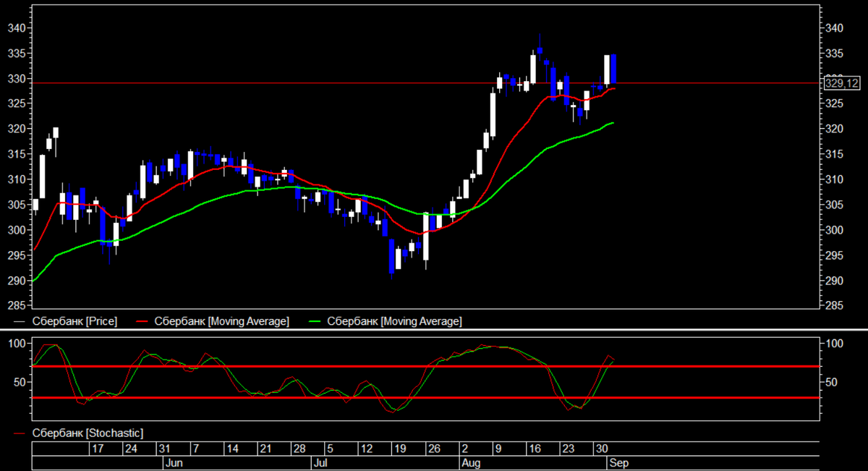Click the 340 label on left price axis
The height and width of the screenshot is (471, 868).
17,28
